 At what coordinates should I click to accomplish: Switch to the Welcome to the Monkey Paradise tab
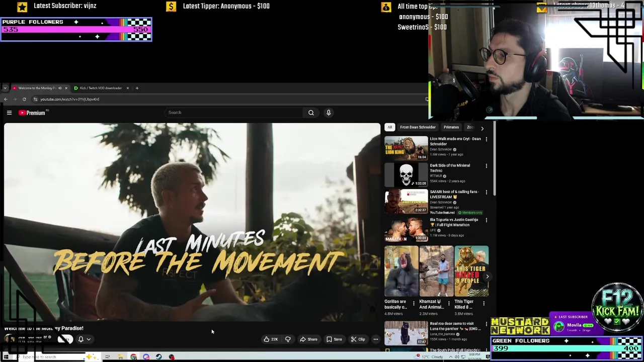(x=37, y=88)
